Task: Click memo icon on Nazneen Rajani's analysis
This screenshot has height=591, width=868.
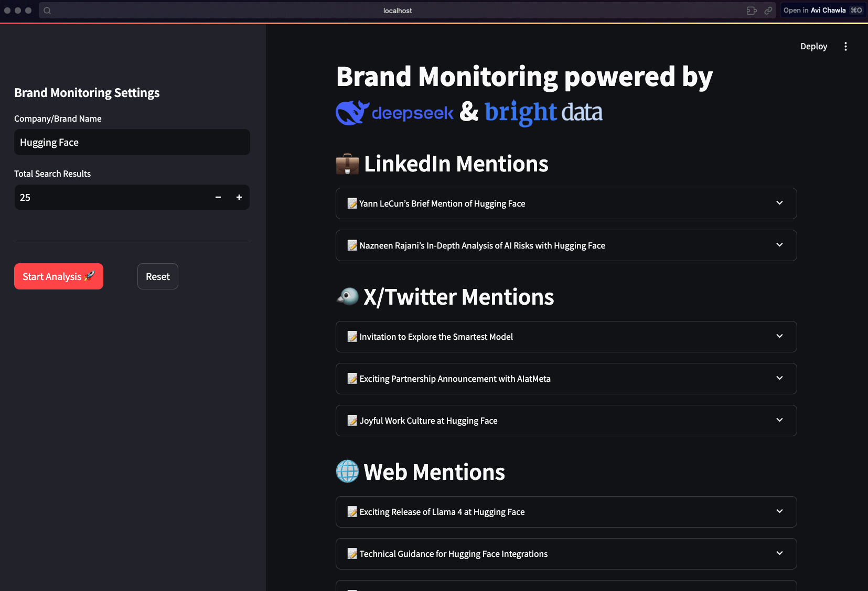Action: pos(352,245)
